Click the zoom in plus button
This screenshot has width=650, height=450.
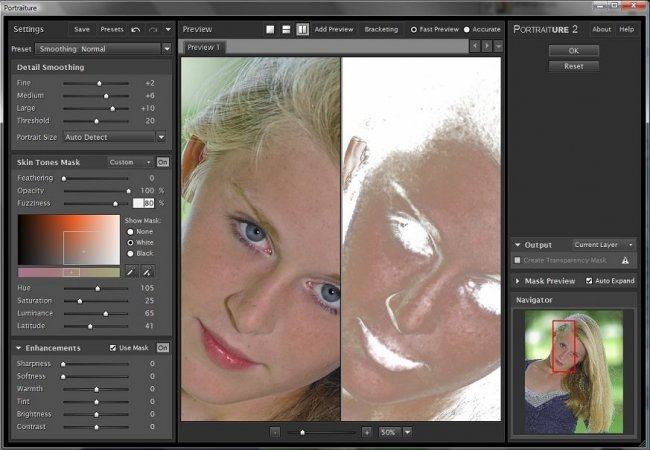pyautogui.click(x=366, y=432)
